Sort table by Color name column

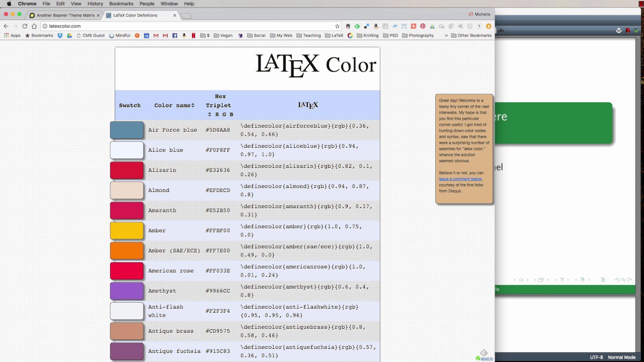click(x=174, y=106)
